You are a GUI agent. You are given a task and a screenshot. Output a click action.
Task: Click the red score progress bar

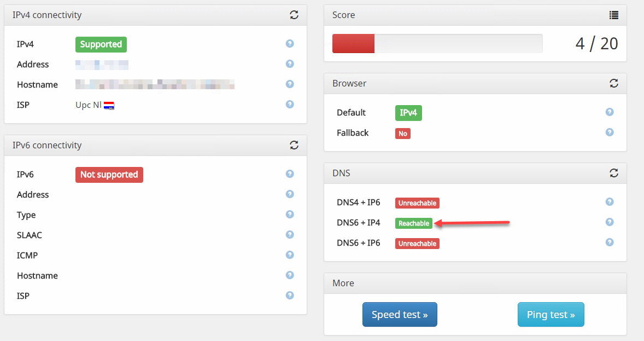(x=353, y=44)
